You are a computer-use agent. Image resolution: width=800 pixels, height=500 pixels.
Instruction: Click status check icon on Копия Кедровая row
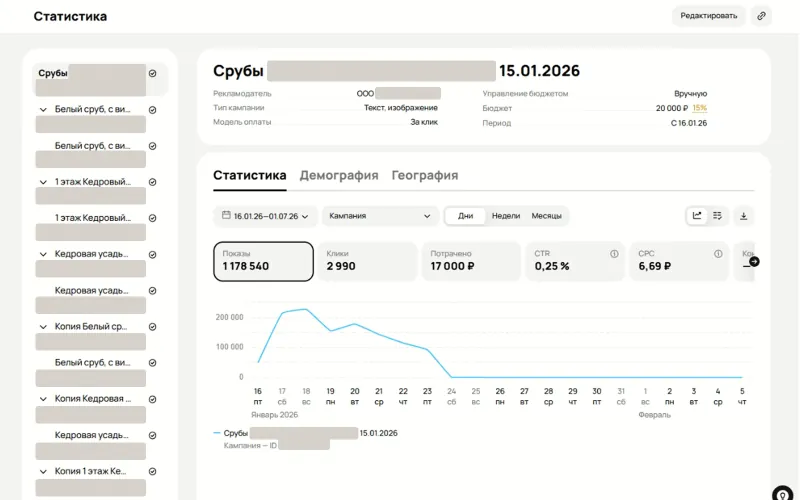click(x=152, y=399)
